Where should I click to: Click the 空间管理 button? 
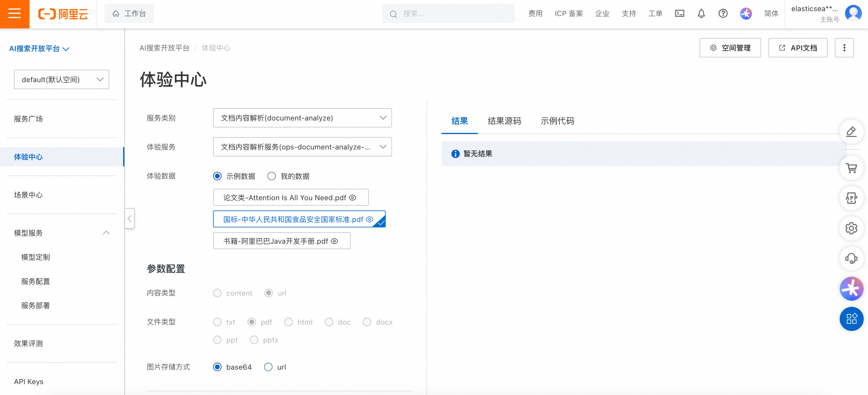tap(730, 48)
